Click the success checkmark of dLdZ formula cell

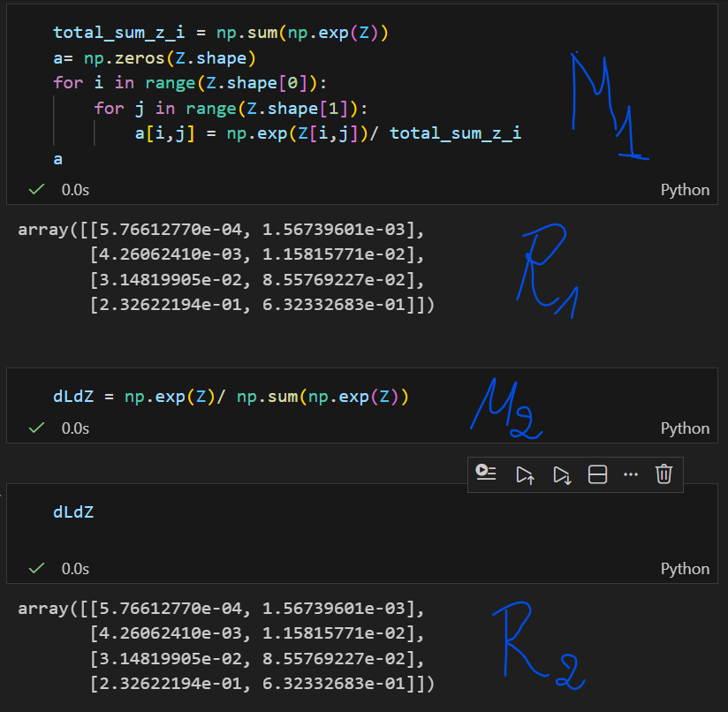[x=37, y=428]
